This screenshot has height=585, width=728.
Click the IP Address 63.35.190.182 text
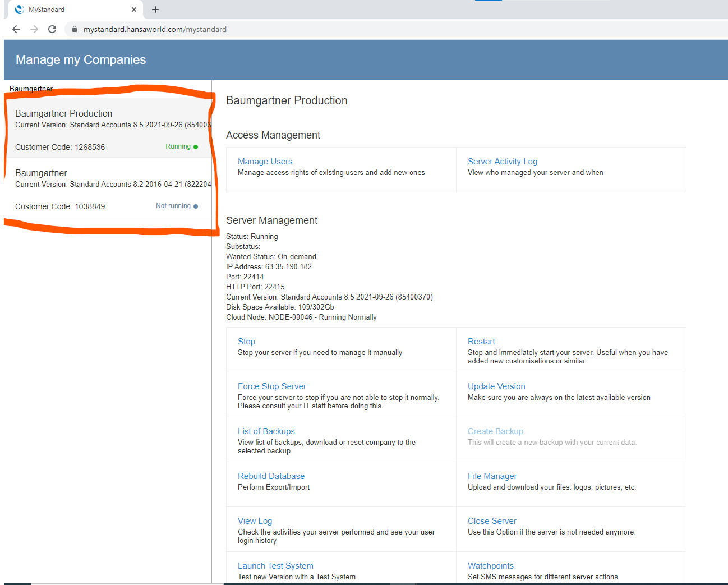click(x=269, y=267)
